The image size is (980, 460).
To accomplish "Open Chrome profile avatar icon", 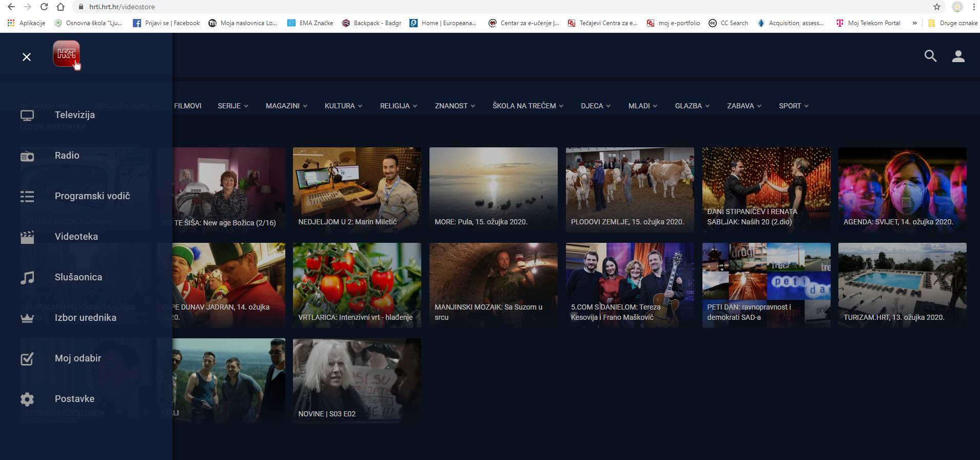I will tap(957, 7).
